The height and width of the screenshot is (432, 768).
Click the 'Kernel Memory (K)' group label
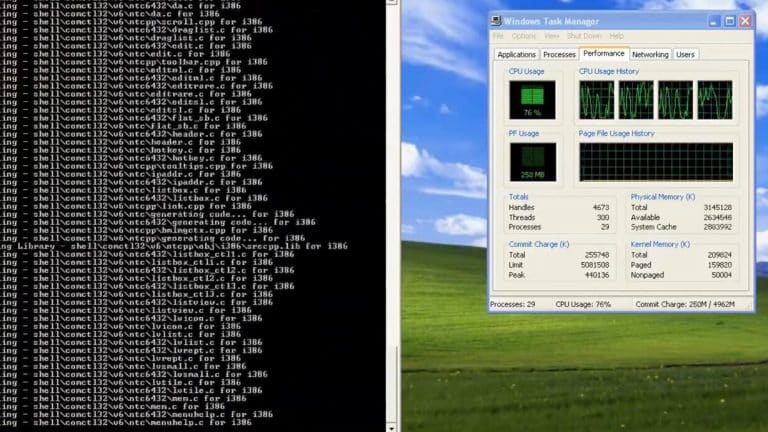coord(660,244)
